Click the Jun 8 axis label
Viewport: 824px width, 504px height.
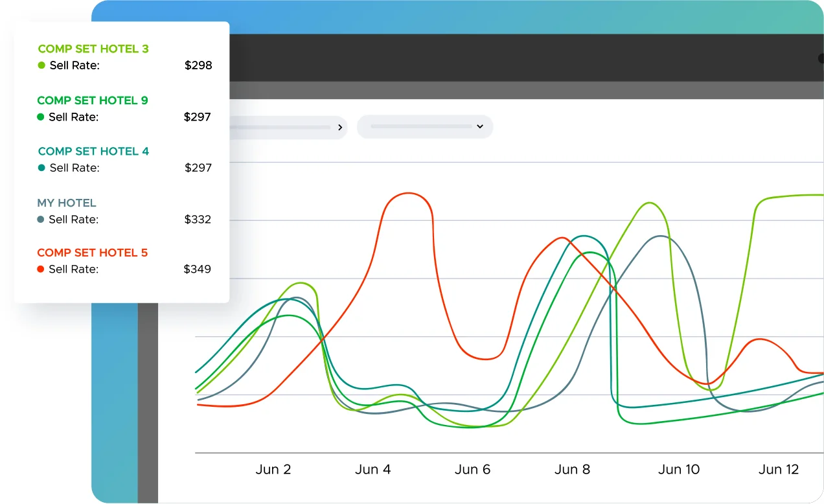tap(573, 470)
